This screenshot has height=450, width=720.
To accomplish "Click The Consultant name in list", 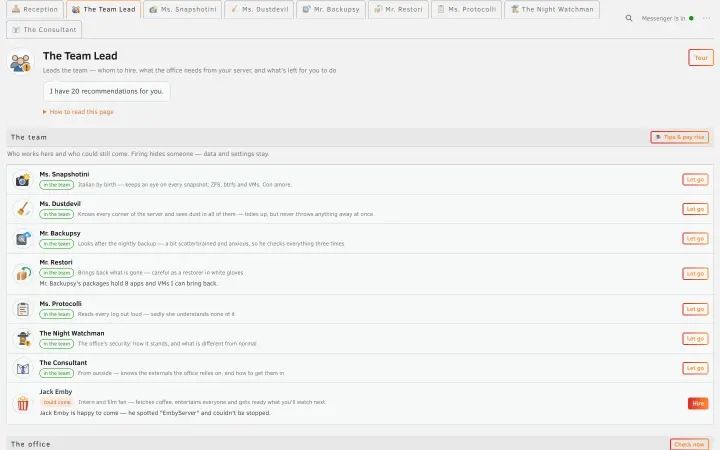I will tap(63, 362).
